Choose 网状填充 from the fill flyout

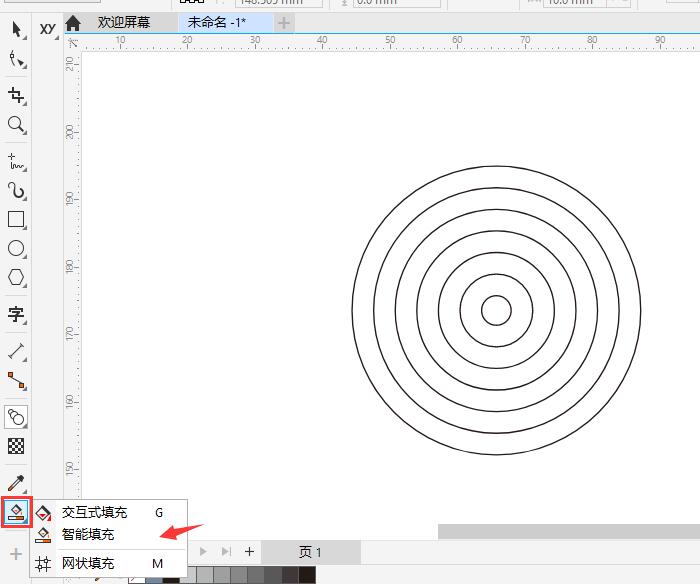[108, 563]
